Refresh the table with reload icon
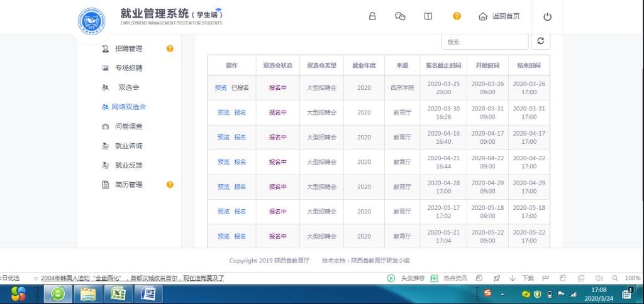Image resolution: width=644 pixels, height=304 pixels. pyautogui.click(x=540, y=41)
